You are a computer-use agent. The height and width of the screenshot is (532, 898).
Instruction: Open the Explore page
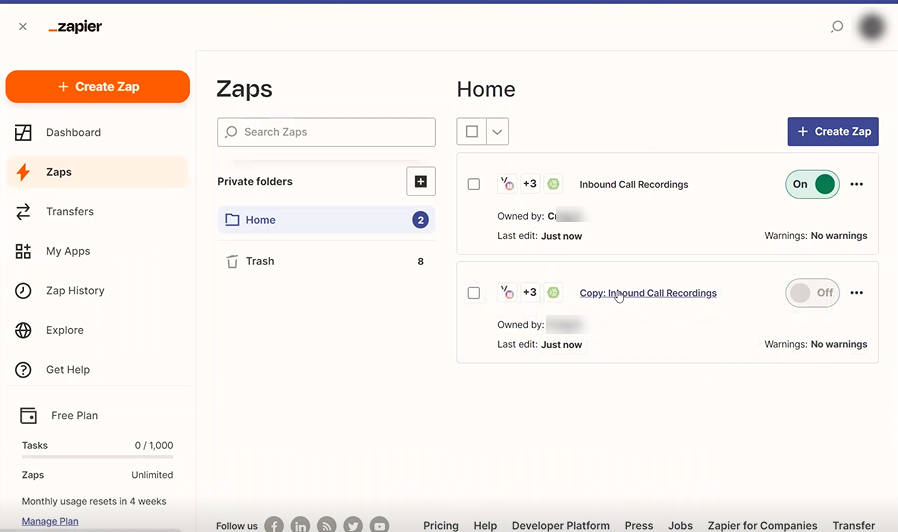point(97,330)
